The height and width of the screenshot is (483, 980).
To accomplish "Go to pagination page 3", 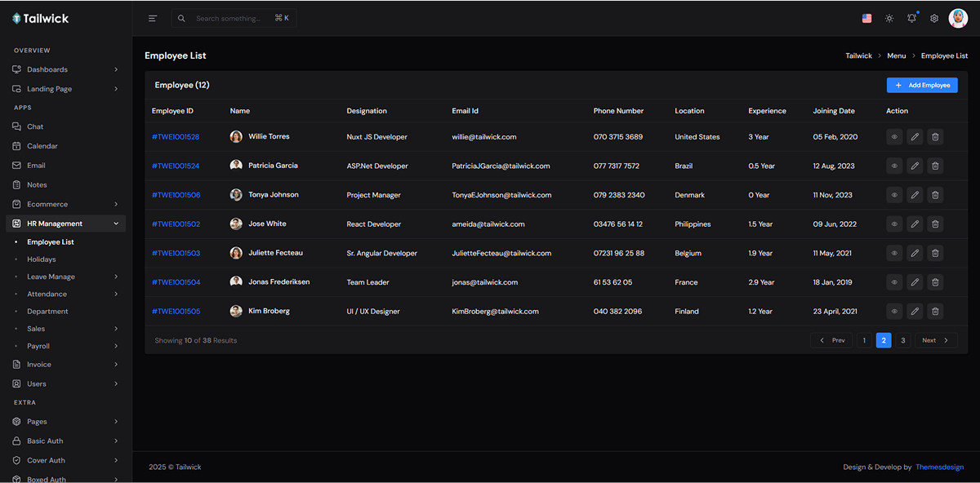I will click(x=902, y=340).
